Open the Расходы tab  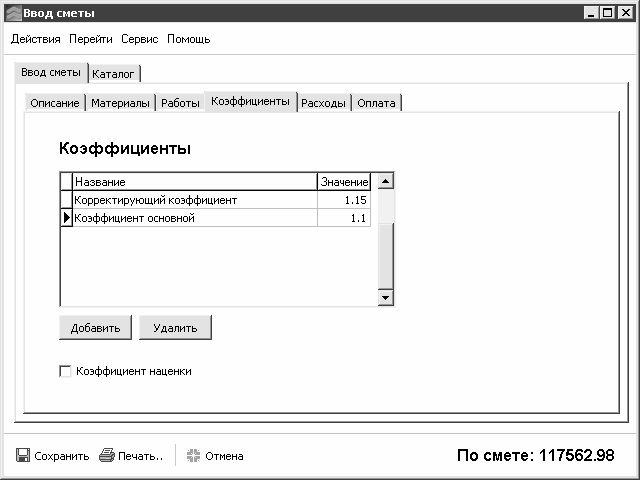click(323, 103)
